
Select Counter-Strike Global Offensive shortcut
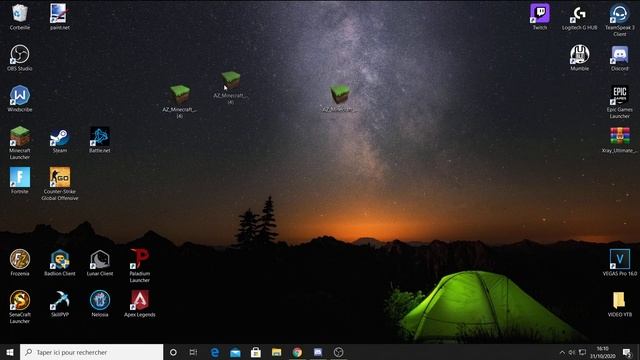60,184
